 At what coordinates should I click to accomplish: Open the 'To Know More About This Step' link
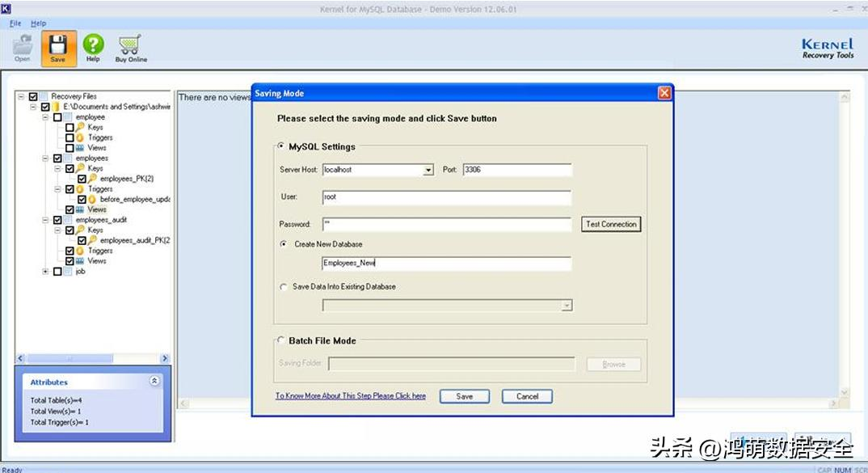351,396
